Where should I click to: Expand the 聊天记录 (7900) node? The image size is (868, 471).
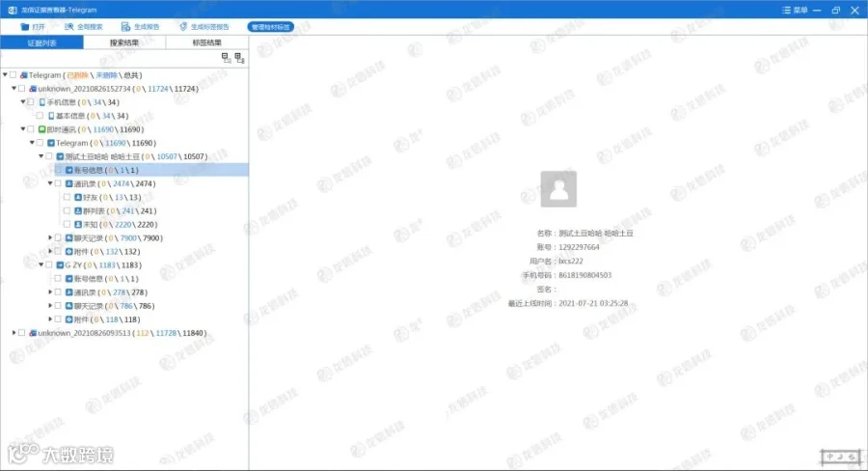(50, 237)
